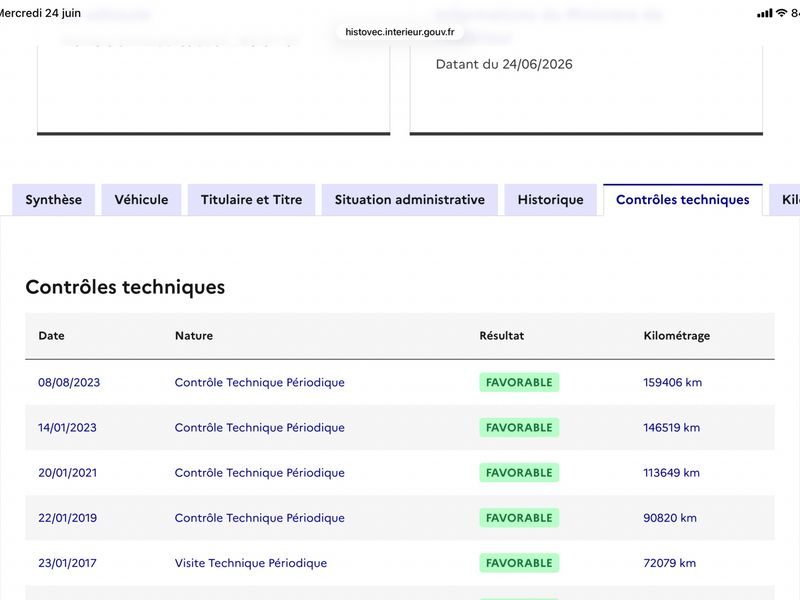Click the 22/01/2019 inspection date
Screen dimensions: 800x600
(x=67, y=518)
